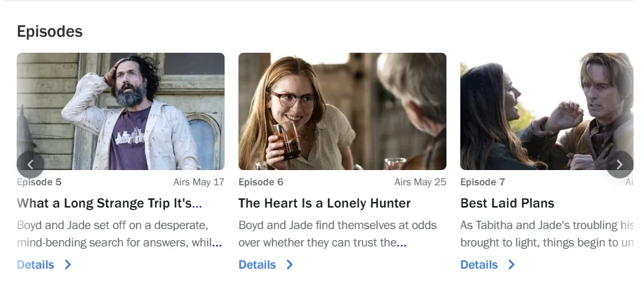Open the Episode 6 thumbnail with glasses woman
The width and height of the screenshot is (644, 295).
342,111
